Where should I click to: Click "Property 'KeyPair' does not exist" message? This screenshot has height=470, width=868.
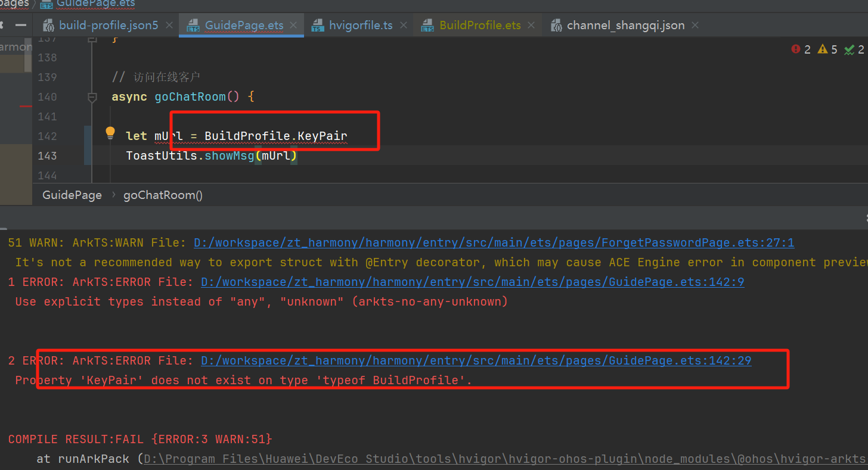point(243,381)
